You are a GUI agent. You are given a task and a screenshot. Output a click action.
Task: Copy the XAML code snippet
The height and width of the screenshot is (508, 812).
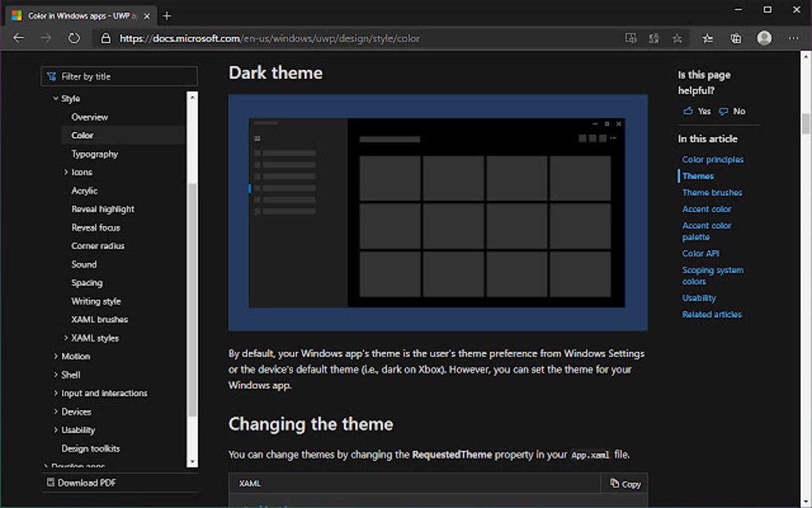point(625,483)
